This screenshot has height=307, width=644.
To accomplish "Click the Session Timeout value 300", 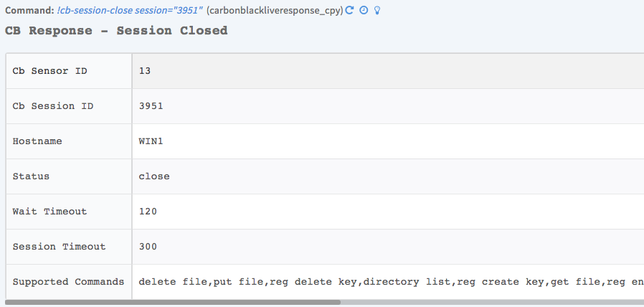I will (x=148, y=247).
